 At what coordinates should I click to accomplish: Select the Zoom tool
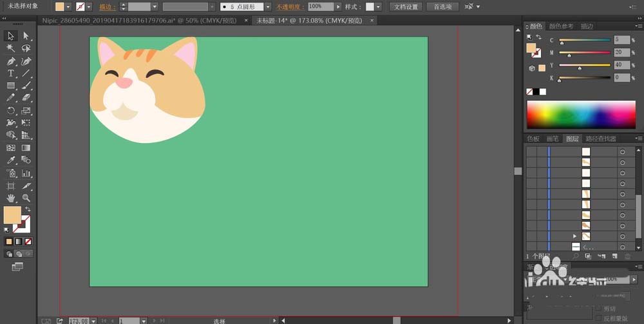point(26,198)
